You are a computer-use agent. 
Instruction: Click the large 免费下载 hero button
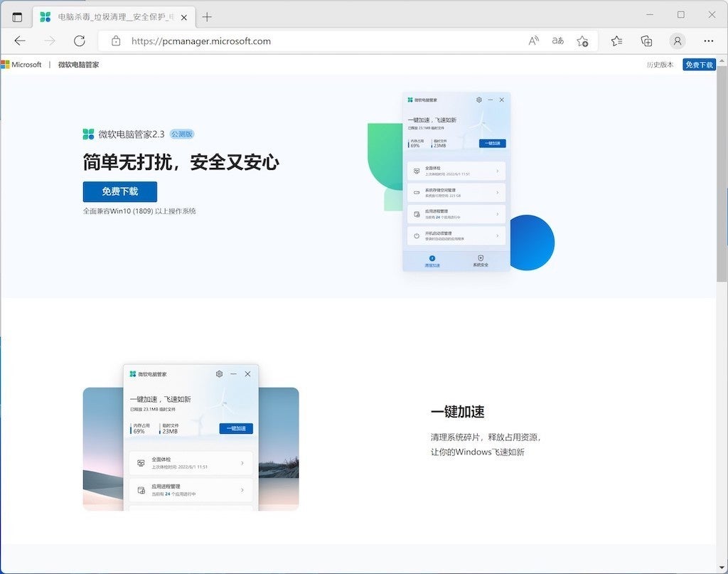[x=119, y=191]
